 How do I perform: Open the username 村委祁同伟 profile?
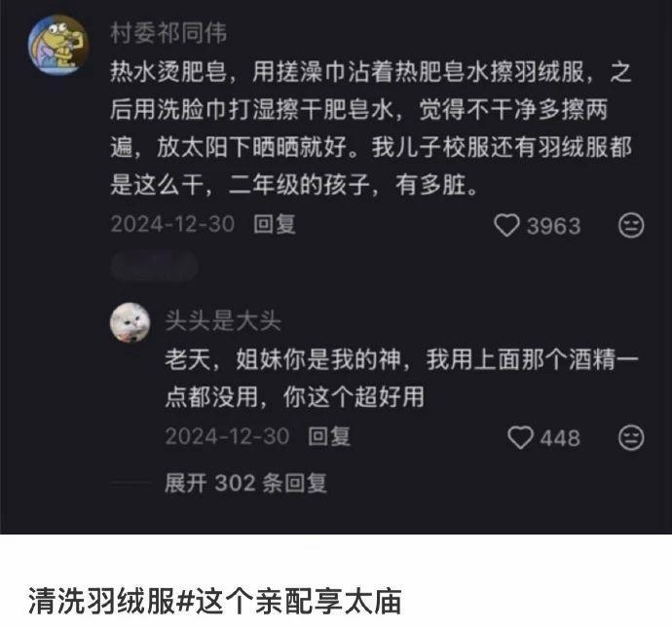tap(168, 33)
